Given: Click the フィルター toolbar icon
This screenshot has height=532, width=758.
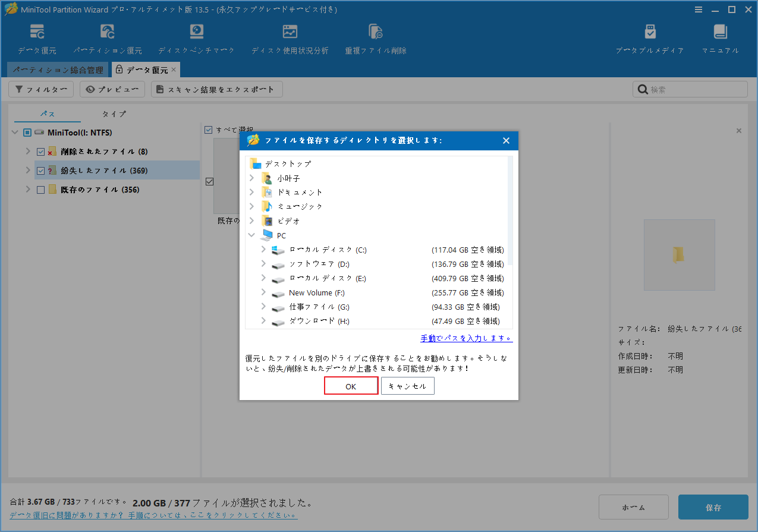Looking at the screenshot, I should pos(40,89).
